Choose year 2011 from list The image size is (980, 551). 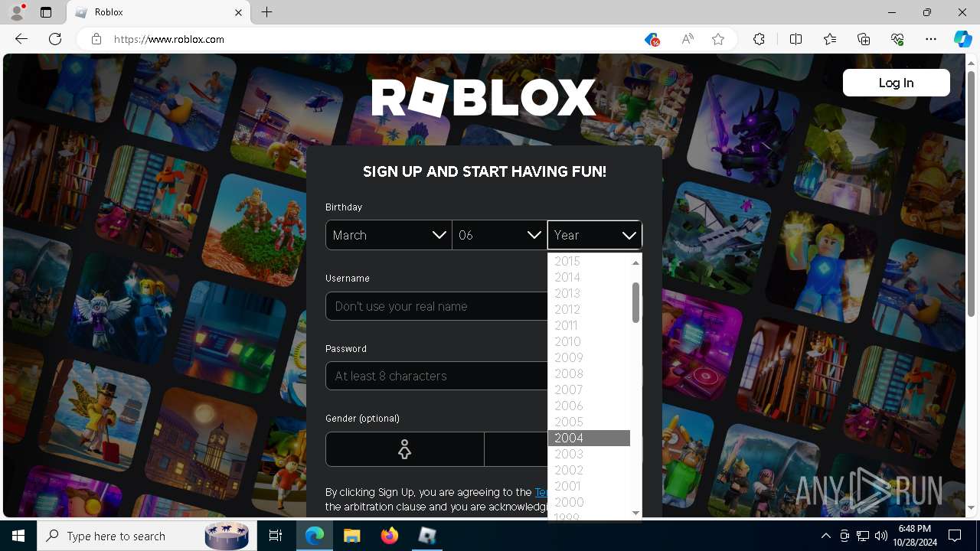point(589,325)
